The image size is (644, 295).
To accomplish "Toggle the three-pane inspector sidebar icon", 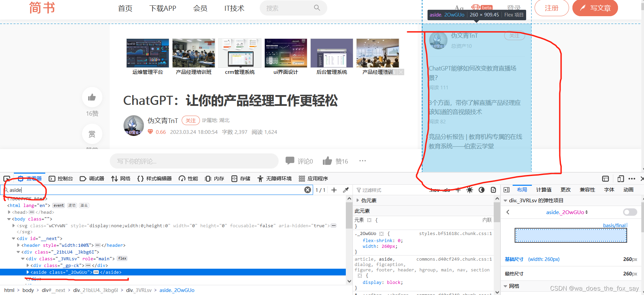I will click(507, 190).
